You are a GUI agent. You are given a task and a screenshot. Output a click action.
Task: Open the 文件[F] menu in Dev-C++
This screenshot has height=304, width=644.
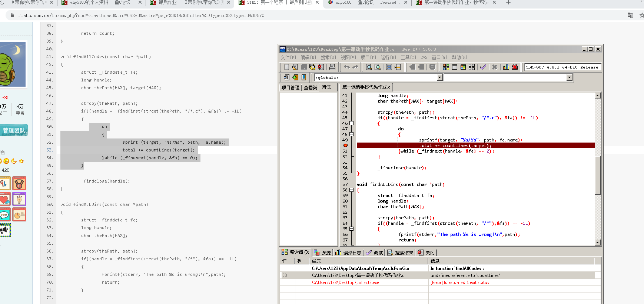(288, 57)
